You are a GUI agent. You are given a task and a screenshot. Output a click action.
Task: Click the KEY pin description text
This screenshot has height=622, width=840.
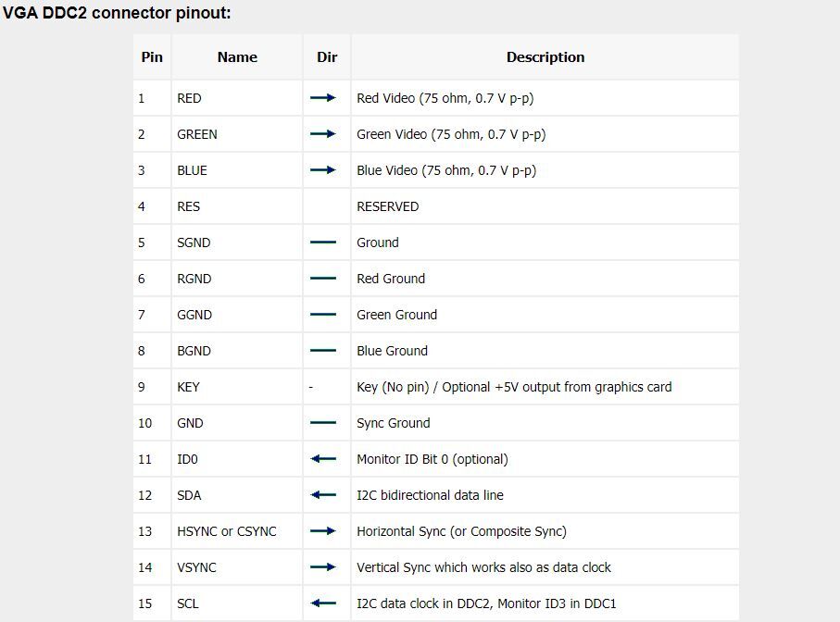click(514, 387)
